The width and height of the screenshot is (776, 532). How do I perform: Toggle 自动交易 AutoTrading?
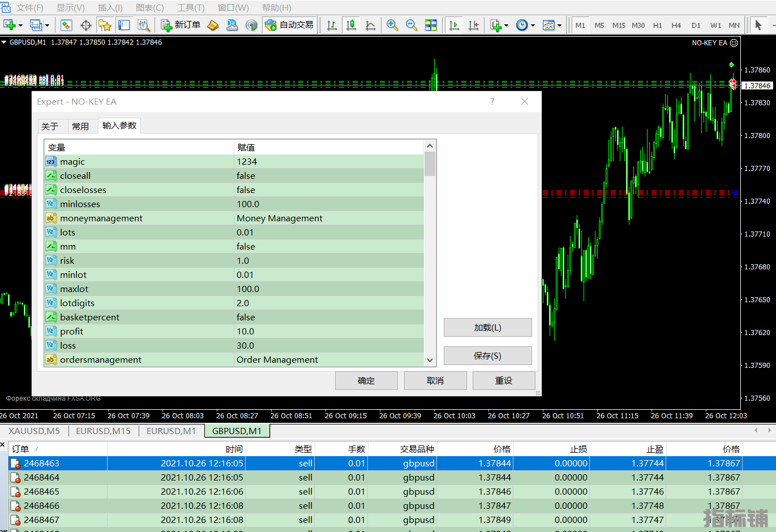click(x=289, y=25)
